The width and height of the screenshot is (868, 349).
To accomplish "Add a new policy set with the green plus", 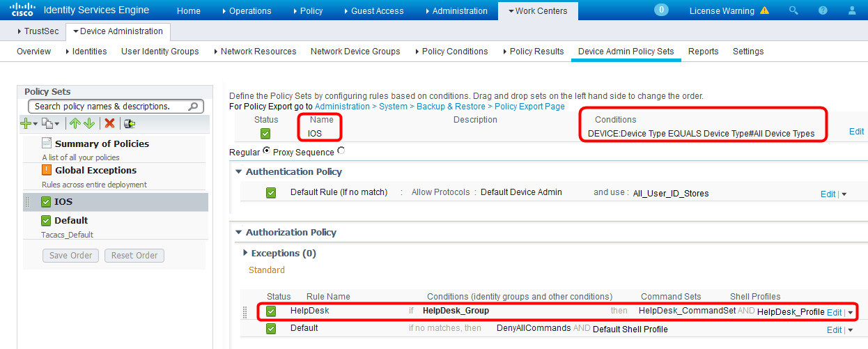I will click(26, 123).
